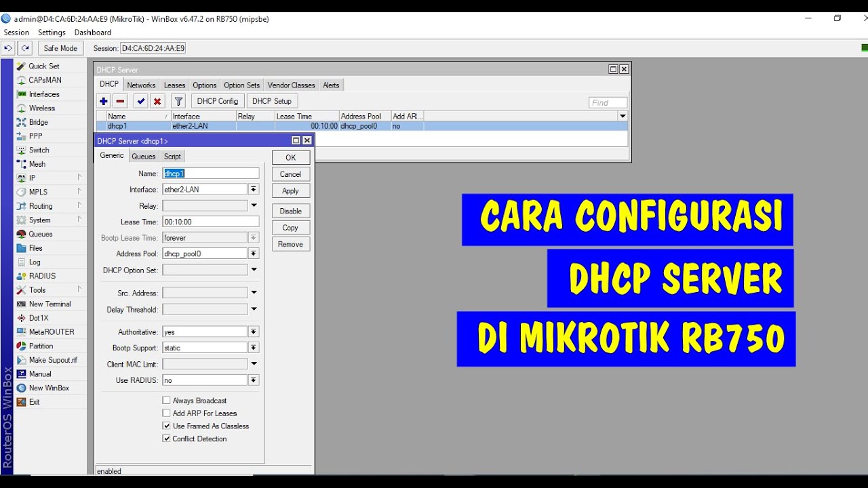Screen dimensions: 868x488
Task: Open the columns dropdown in DHCP list
Action: (x=623, y=117)
